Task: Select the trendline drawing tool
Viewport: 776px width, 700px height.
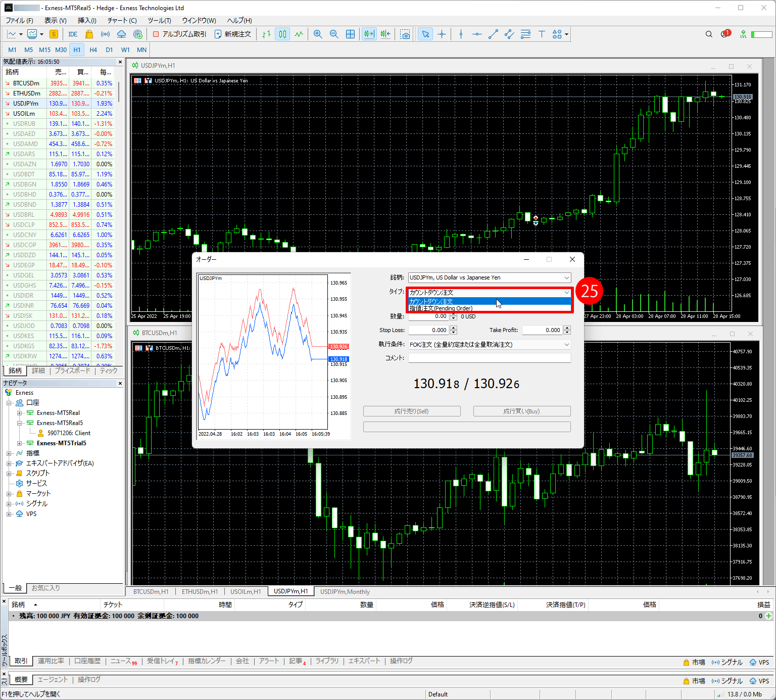Action: pos(493,34)
